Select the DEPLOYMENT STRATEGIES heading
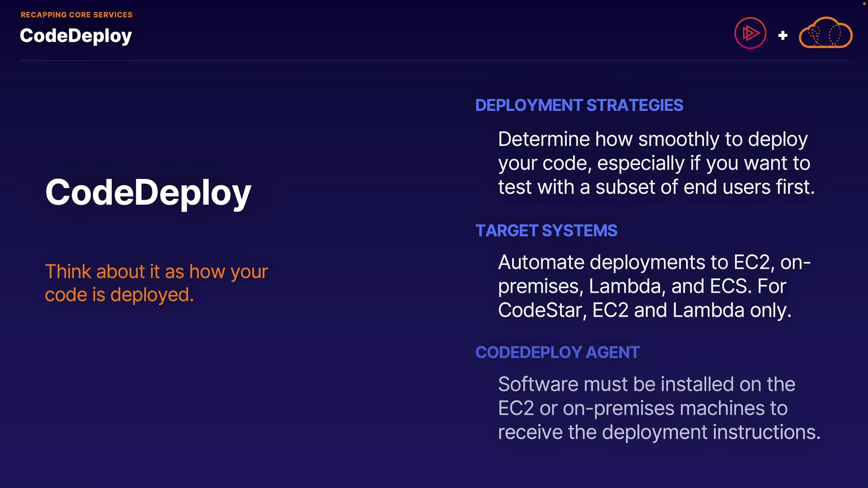The width and height of the screenshot is (868, 488). [579, 105]
